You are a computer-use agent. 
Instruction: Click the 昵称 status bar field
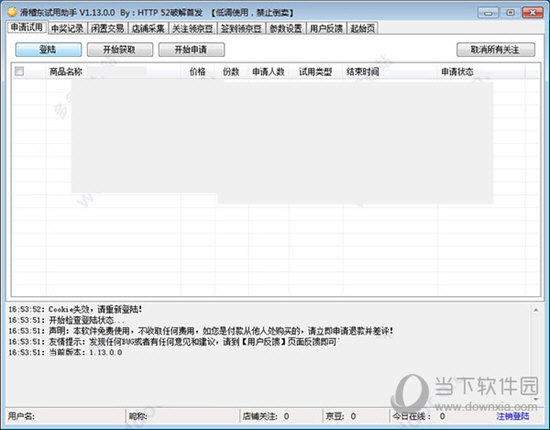pyautogui.click(x=183, y=416)
